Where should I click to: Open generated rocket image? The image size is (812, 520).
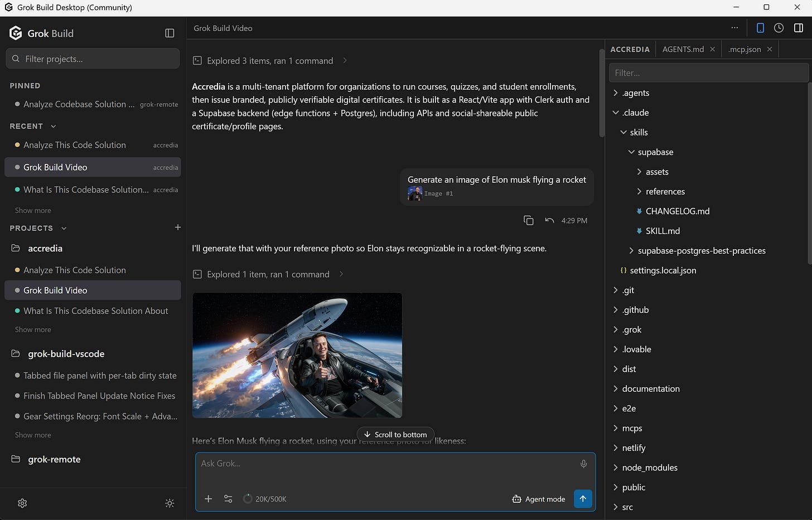click(297, 355)
